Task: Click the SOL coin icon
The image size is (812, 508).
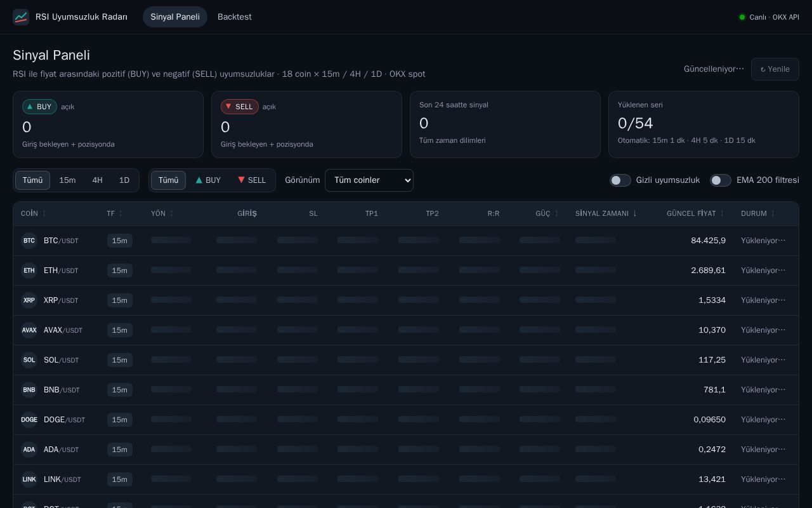Action: point(29,360)
